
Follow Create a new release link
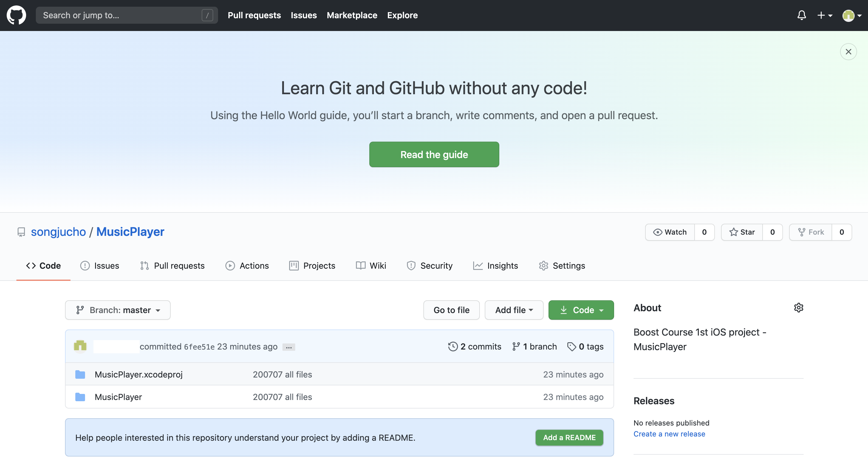click(669, 434)
